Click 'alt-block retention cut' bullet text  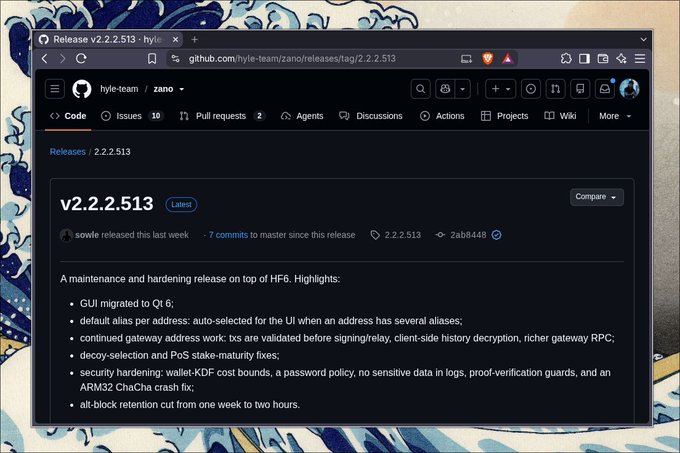point(190,405)
